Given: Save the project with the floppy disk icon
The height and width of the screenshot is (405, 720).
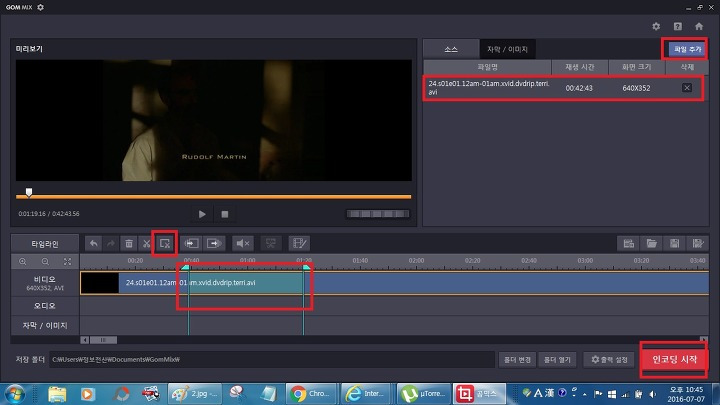Looking at the screenshot, I should (x=674, y=243).
